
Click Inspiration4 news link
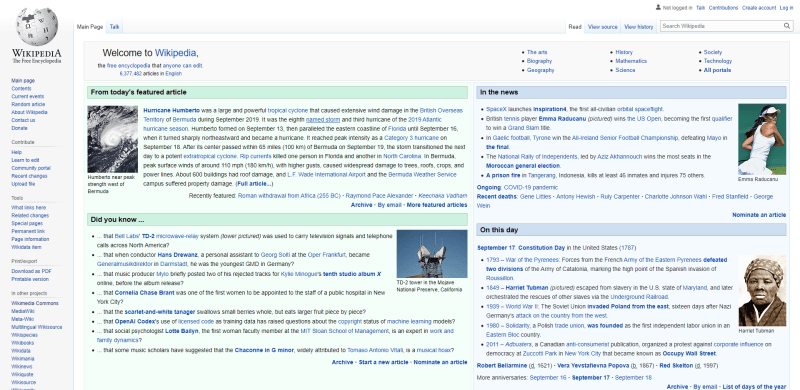pos(549,109)
